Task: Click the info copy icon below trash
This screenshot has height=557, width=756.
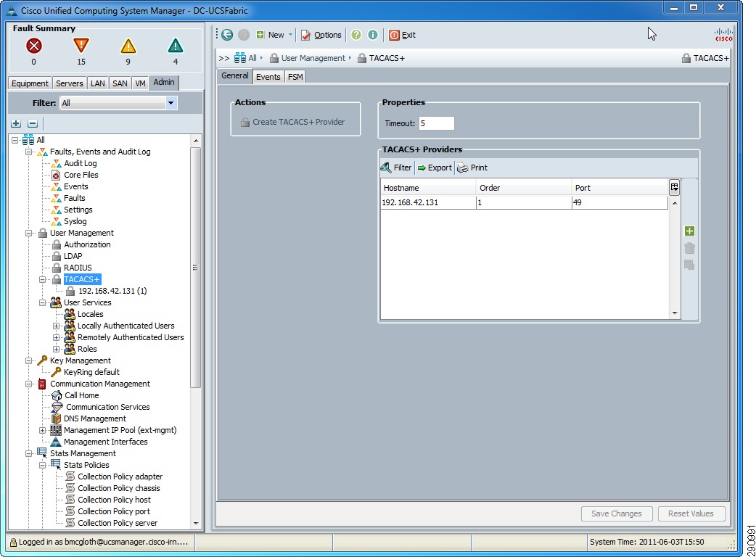Action: tap(689, 265)
